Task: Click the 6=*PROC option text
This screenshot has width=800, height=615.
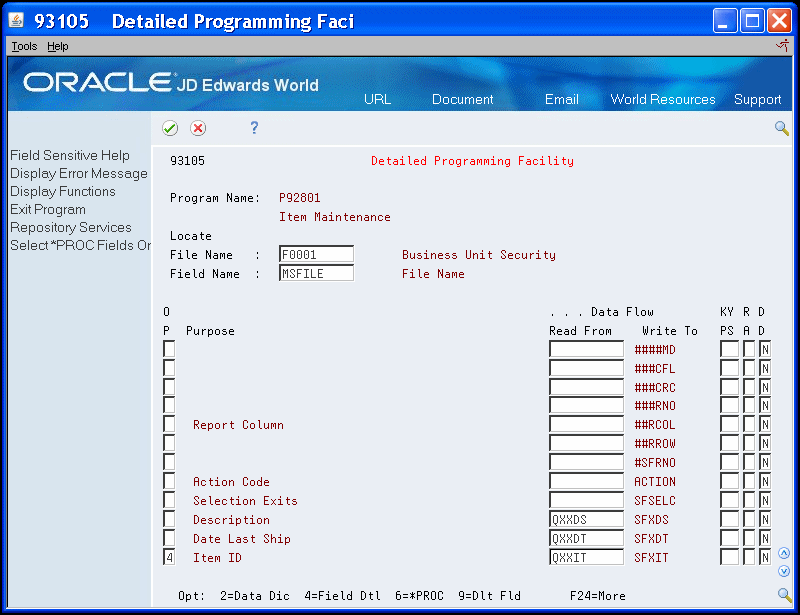Action: [x=419, y=596]
